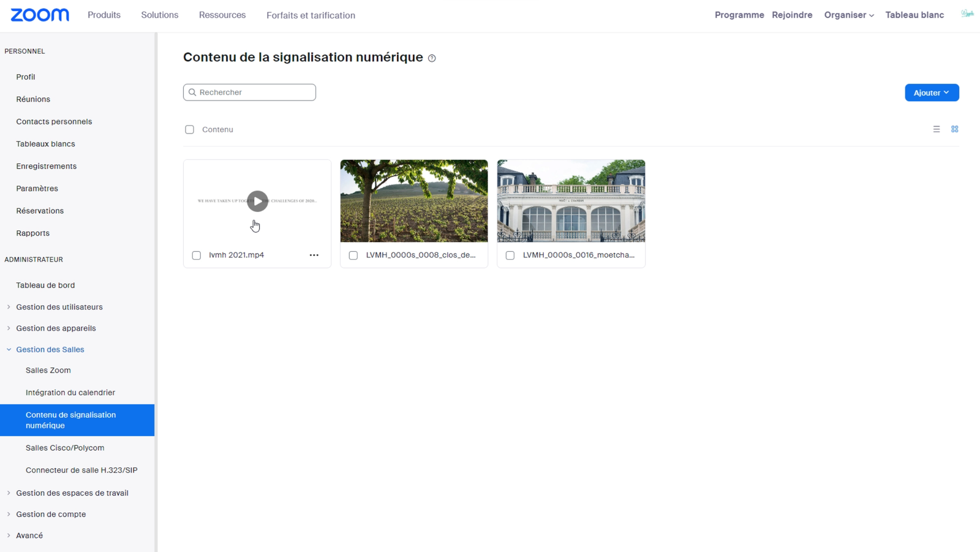The width and height of the screenshot is (980, 552).
Task: Open the Moët building image thumbnail
Action: click(571, 201)
